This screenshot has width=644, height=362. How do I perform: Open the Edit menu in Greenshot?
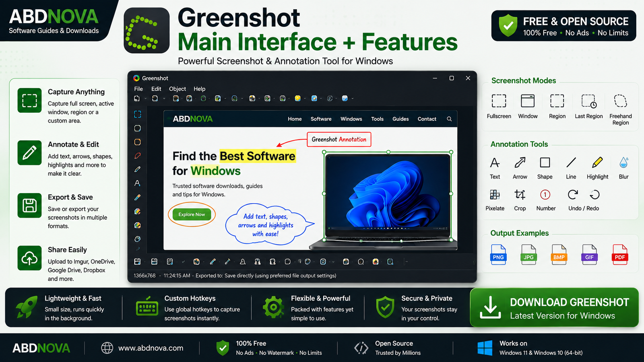[x=156, y=89]
